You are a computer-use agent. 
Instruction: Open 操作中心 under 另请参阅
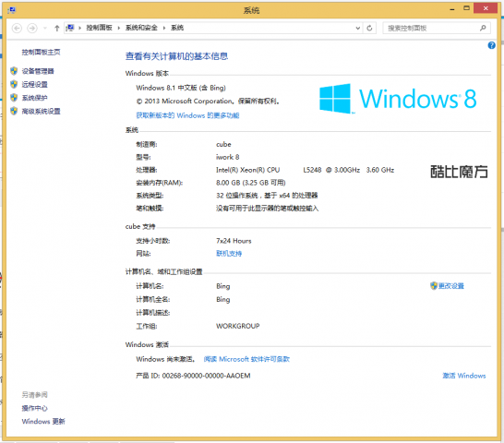click(x=34, y=408)
